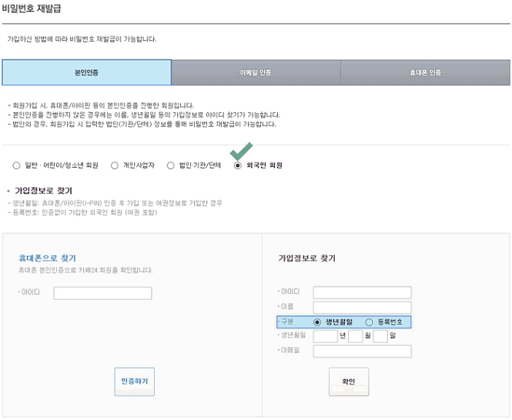Click the 비밀번호 재발급 page title

tap(32, 8)
